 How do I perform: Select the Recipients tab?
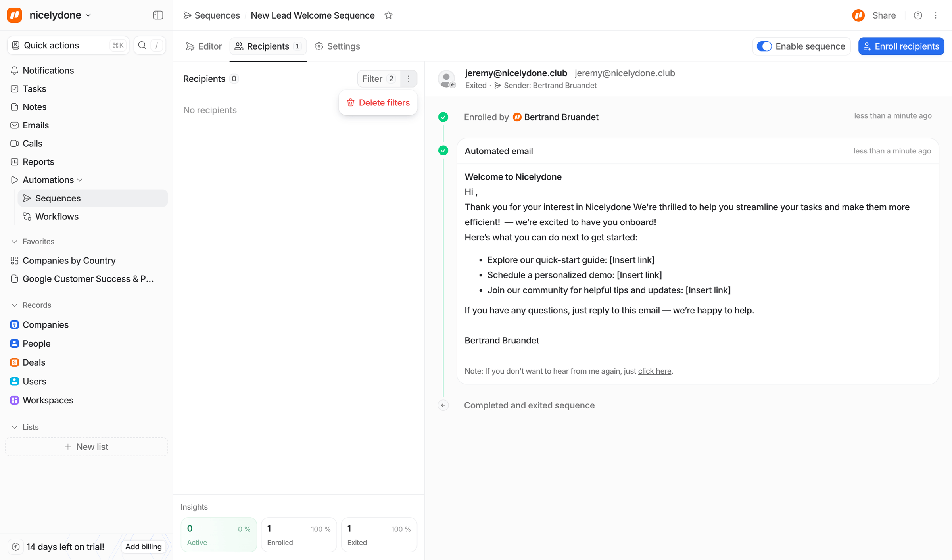click(268, 46)
